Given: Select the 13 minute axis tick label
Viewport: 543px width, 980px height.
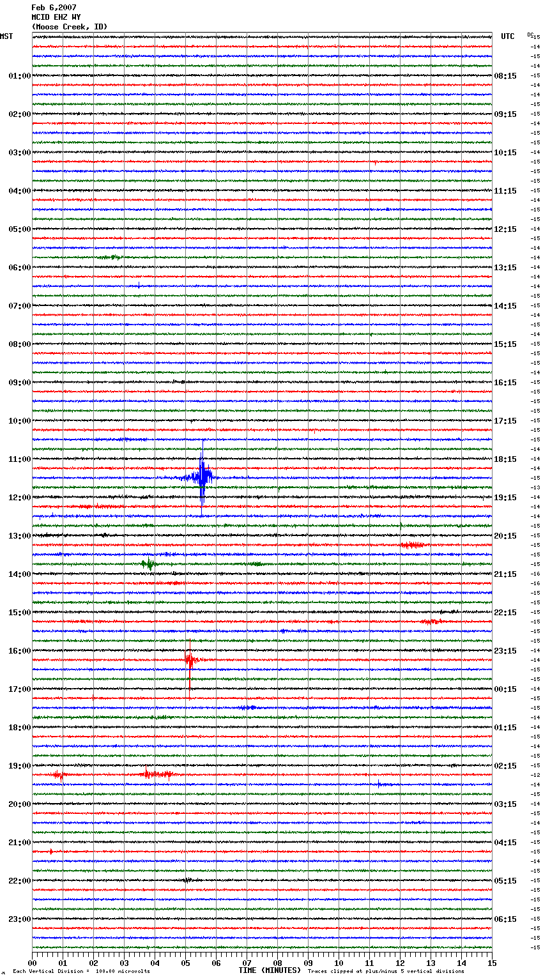Looking at the screenshot, I should (x=431, y=963).
